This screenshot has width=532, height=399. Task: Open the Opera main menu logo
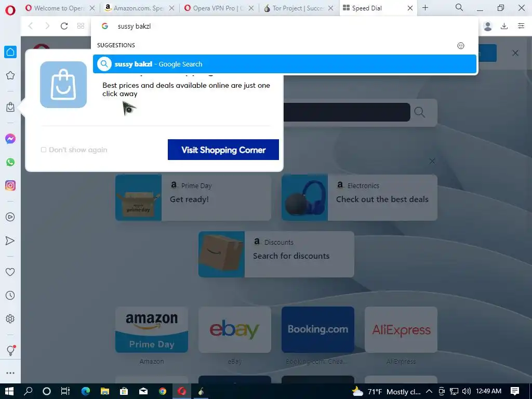point(10,10)
